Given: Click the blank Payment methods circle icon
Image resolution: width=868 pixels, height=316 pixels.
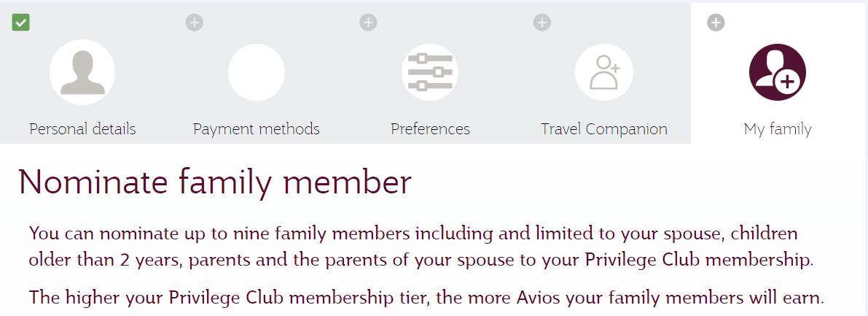Looking at the screenshot, I should pos(256,72).
